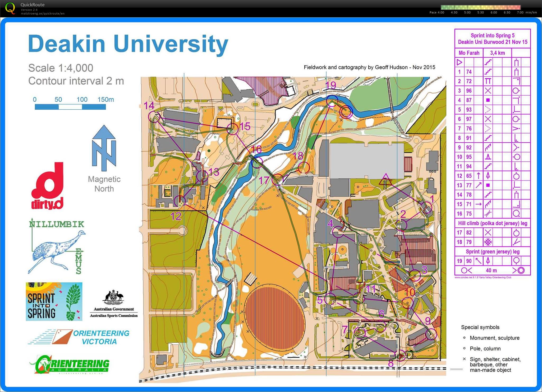The height and width of the screenshot is (392, 542).
Task: Click the pace color gradient bar
Action: 480,7
